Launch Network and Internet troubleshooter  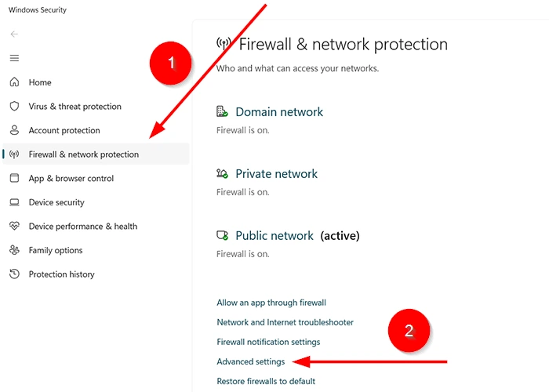click(x=285, y=322)
